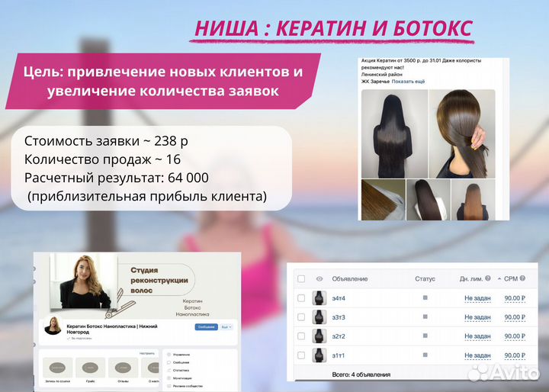Open the help icon next to CPM
Screen dimensions: 549x392
(522, 278)
